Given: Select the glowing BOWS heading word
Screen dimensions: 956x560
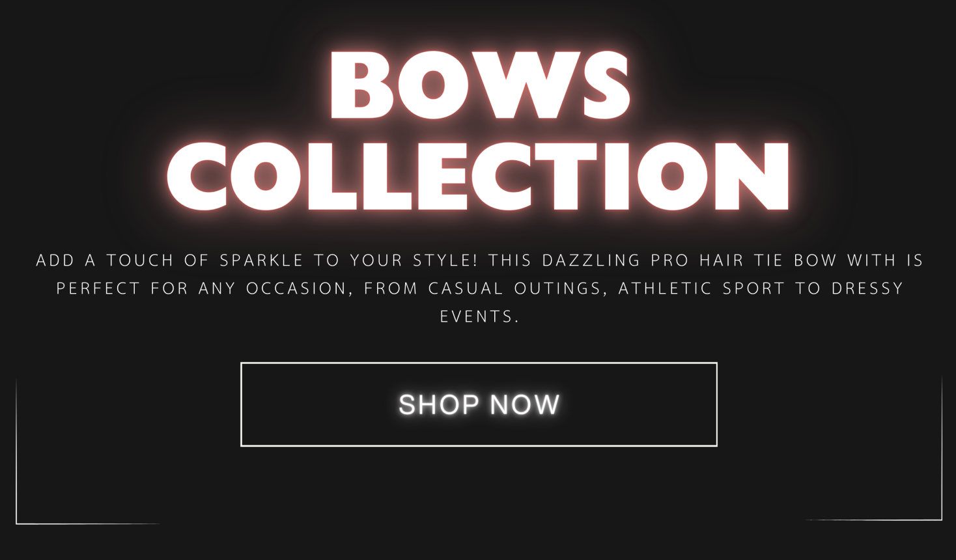Looking at the screenshot, I should pyautogui.click(x=480, y=85).
